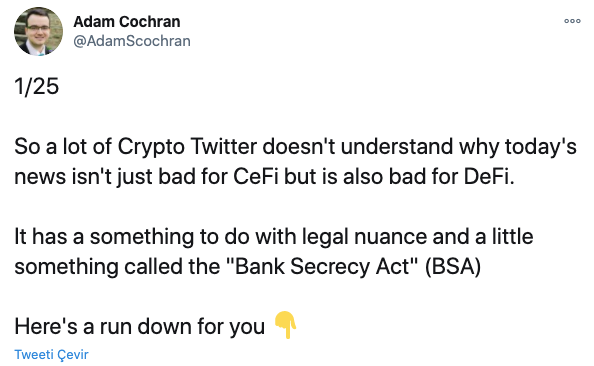Click the "Bank Secrecy Act" quoted phrase
This screenshot has height=366, width=594.
[323, 266]
